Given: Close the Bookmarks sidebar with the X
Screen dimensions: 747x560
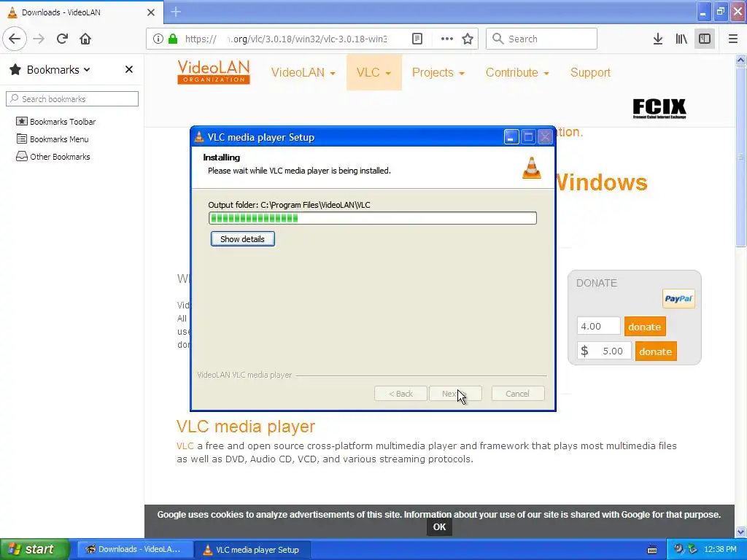Looking at the screenshot, I should tap(128, 69).
